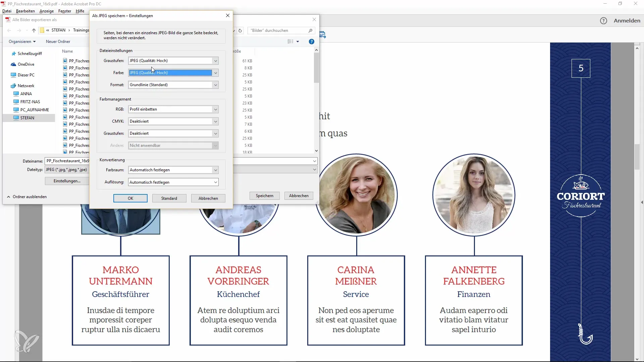Click the document vertical scrollbar in Acrobat

point(637,157)
